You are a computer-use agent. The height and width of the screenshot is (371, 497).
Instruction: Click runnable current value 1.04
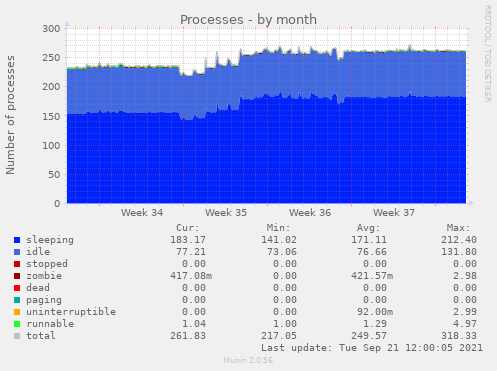tap(194, 324)
